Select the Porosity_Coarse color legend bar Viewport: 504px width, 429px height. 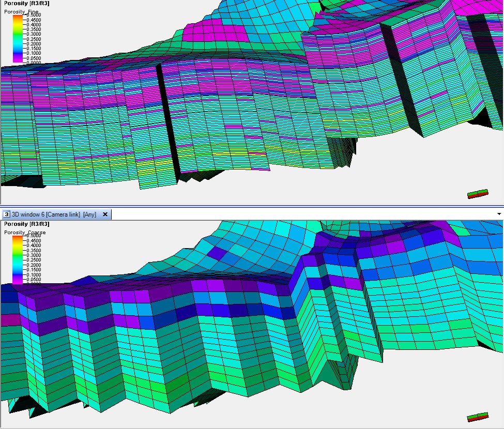pos(17,258)
